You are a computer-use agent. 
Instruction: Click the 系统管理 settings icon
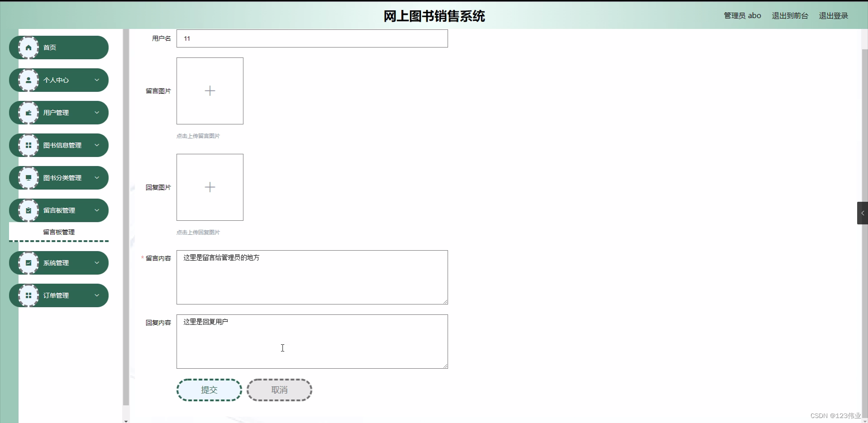click(x=28, y=263)
